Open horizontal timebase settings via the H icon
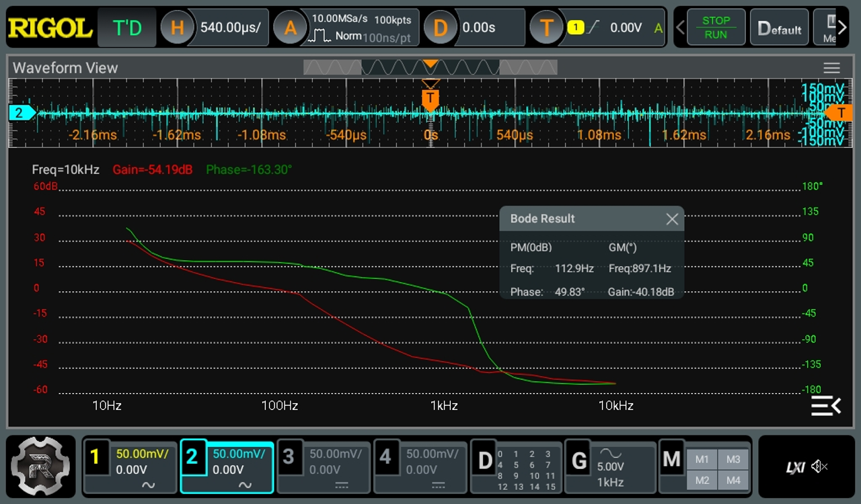Viewport: 861px width, 504px height. tap(177, 27)
